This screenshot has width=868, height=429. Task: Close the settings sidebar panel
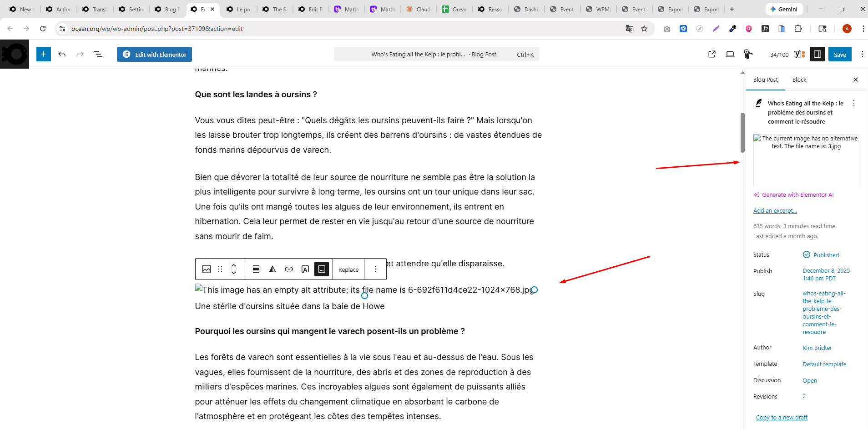856,80
